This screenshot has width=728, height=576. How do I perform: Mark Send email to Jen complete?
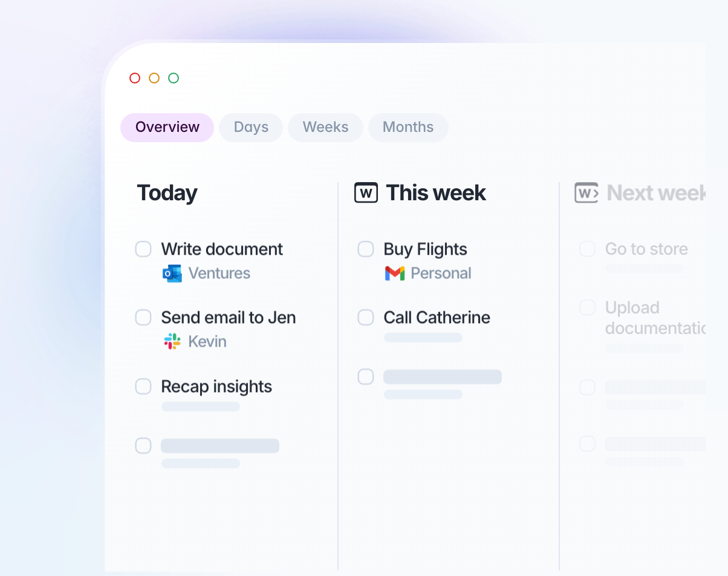143,318
